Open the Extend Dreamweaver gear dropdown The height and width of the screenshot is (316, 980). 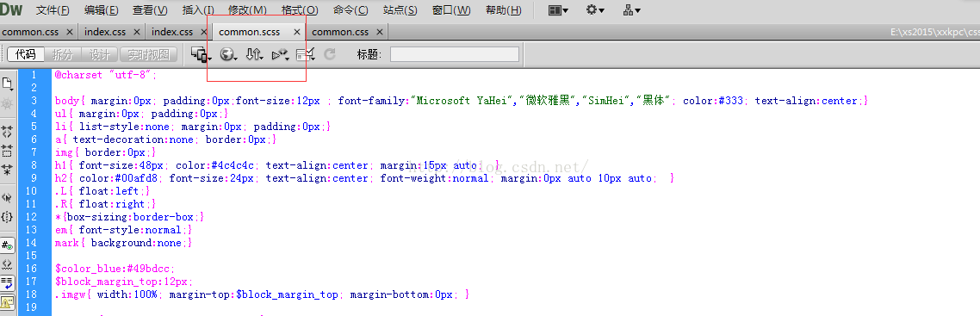click(x=595, y=10)
